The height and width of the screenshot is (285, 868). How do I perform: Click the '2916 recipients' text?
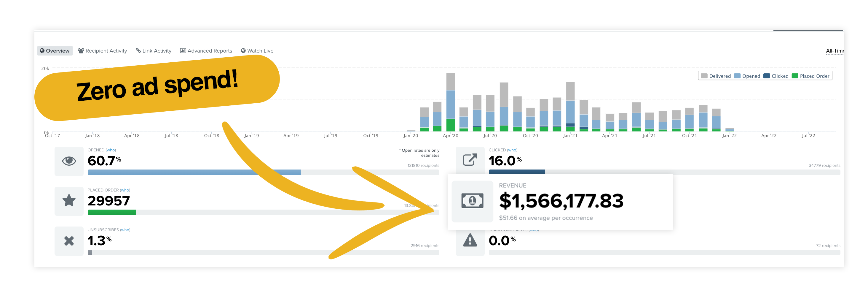click(425, 246)
